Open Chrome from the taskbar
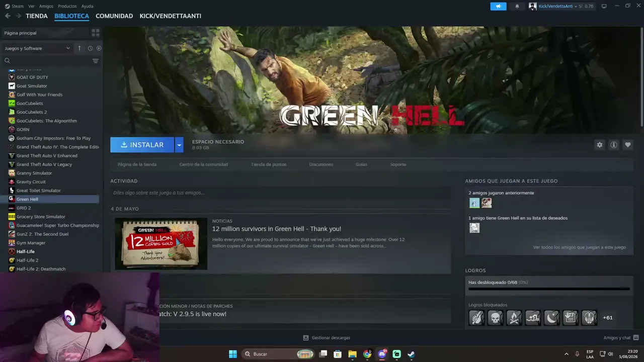This screenshot has width=644, height=362. 367,354
